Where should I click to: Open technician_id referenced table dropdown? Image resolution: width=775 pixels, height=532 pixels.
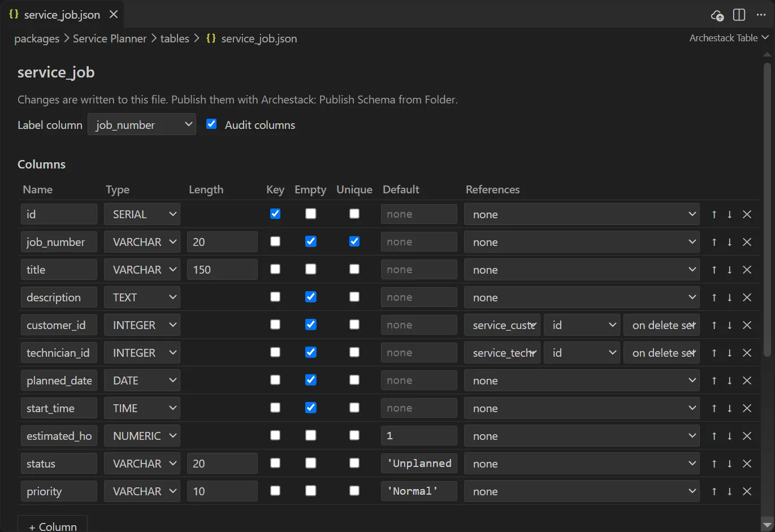(x=502, y=353)
